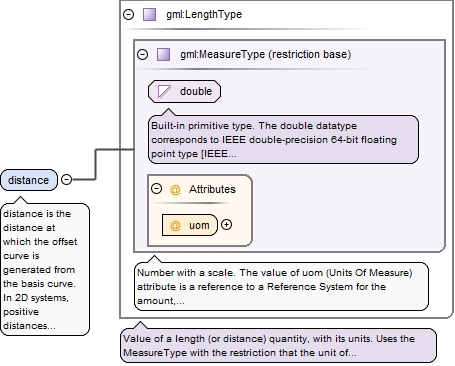Viewport: 455px width, 366px height.
Task: Click the double built-in type annotation
Action: 283,139
